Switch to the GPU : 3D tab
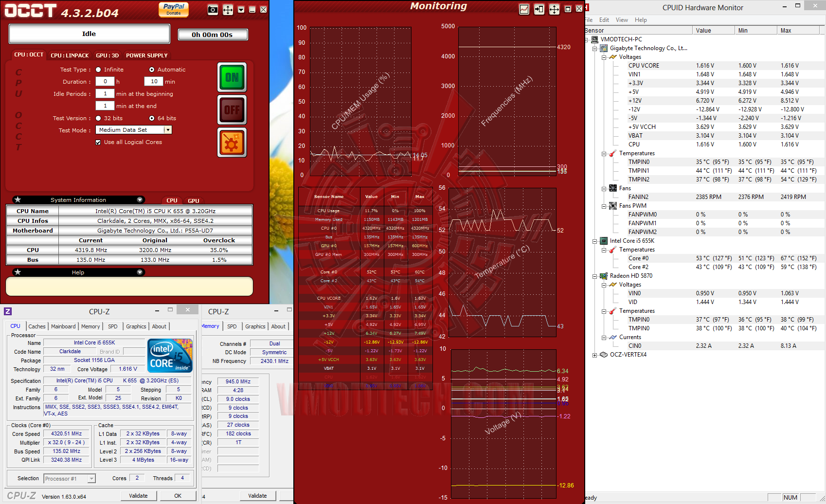Viewport: 826px width, 504px height. tap(108, 55)
